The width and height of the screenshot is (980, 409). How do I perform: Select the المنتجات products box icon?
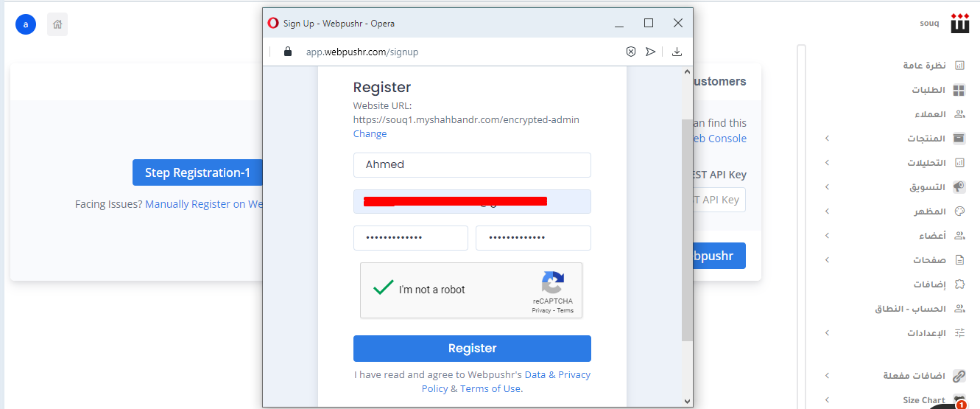(959, 139)
